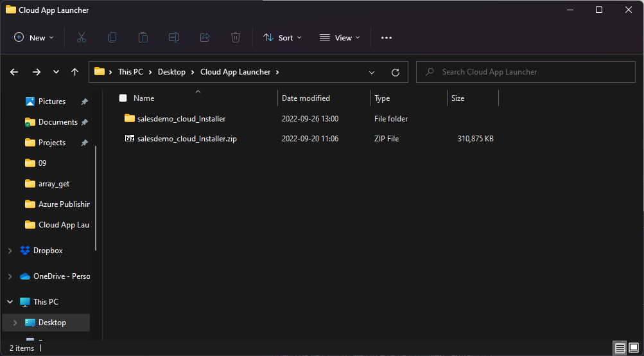This screenshot has width=644, height=356.
Task: Click the title bar folder icon
Action: [11, 10]
